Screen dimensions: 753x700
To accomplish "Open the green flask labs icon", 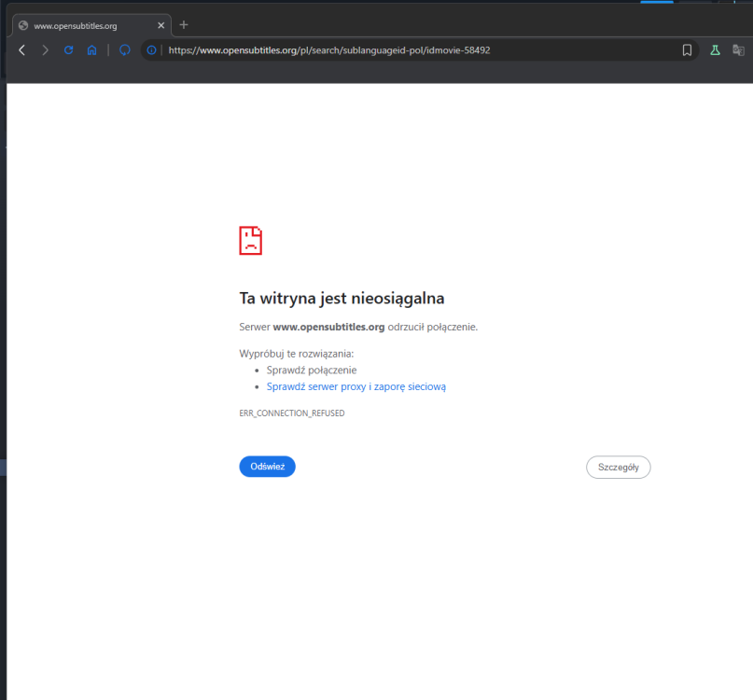I will tap(715, 50).
